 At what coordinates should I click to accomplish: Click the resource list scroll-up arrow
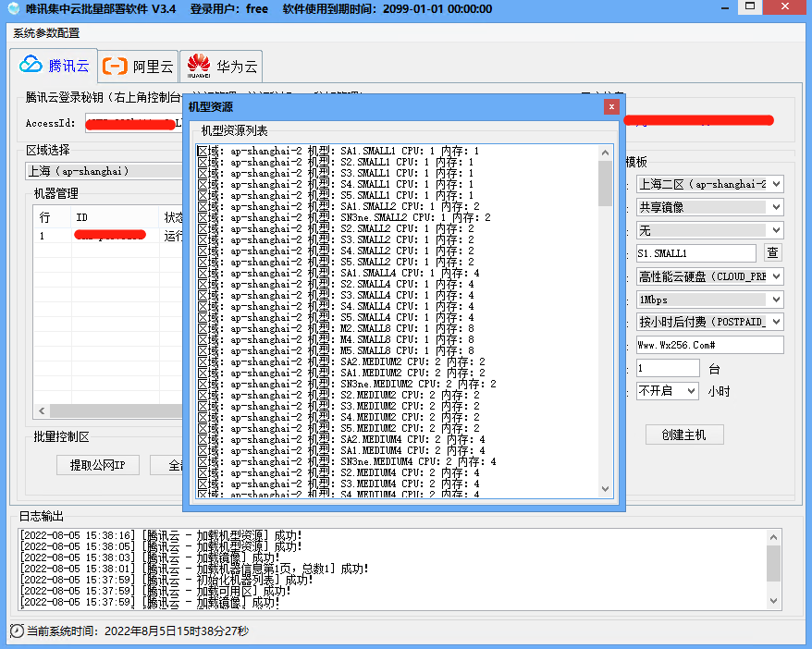[x=605, y=153]
